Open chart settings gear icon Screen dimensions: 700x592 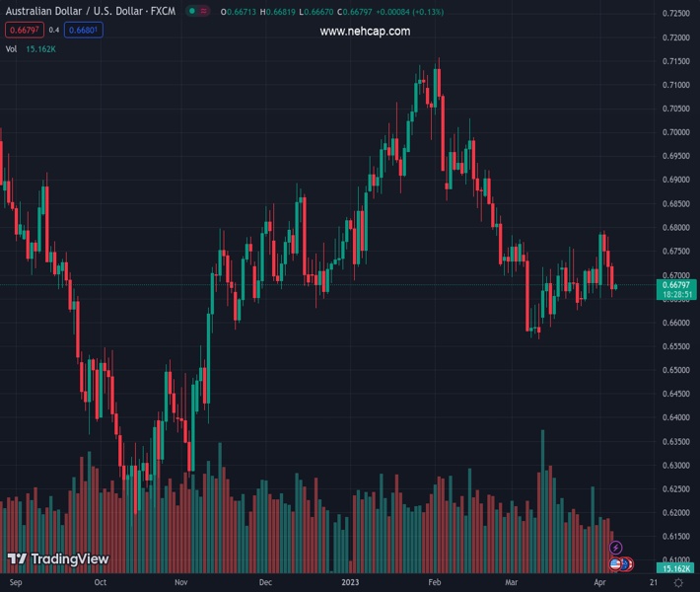678,583
